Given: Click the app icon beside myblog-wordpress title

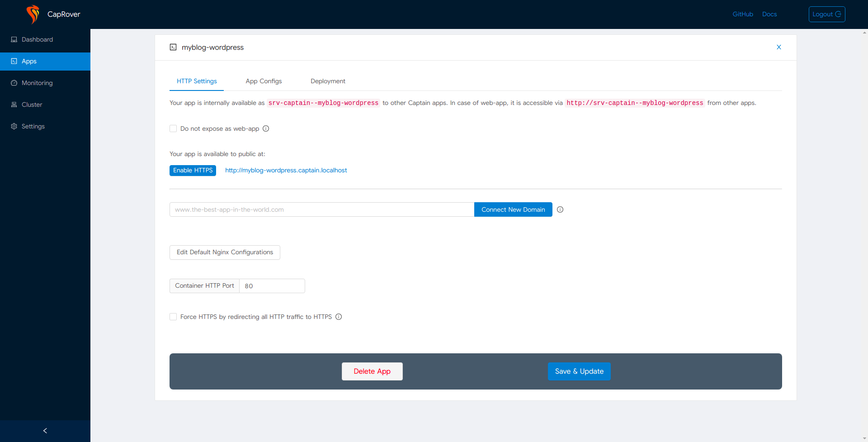Looking at the screenshot, I should 173,47.
